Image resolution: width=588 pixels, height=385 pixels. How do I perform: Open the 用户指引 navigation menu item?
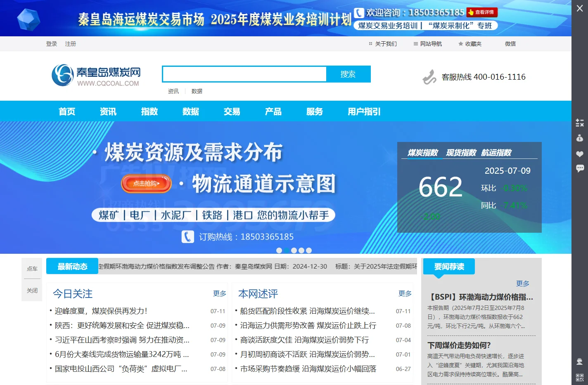[364, 111]
